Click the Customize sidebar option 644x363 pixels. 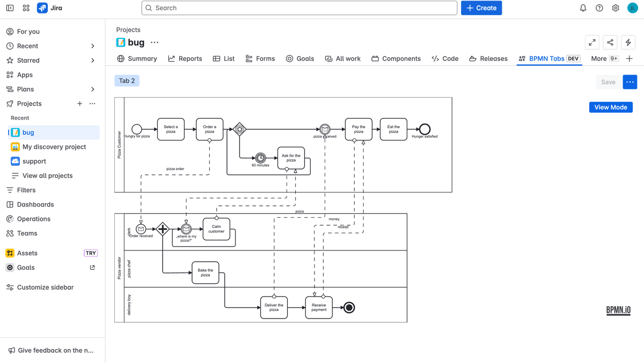coord(45,287)
